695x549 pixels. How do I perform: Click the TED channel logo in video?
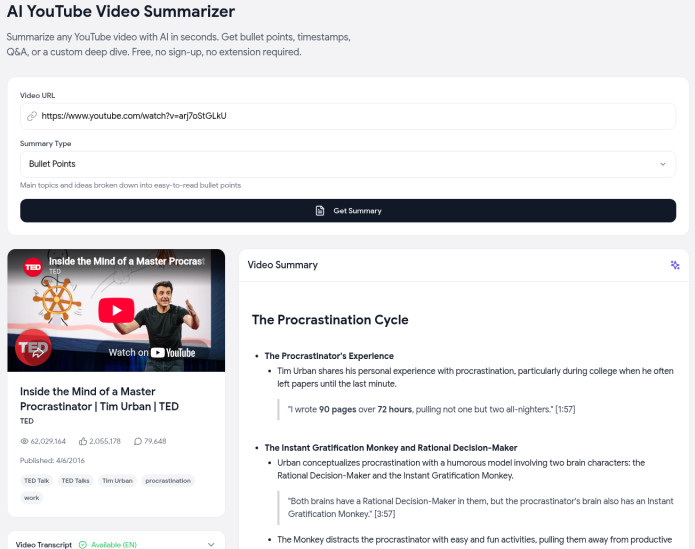[33, 267]
